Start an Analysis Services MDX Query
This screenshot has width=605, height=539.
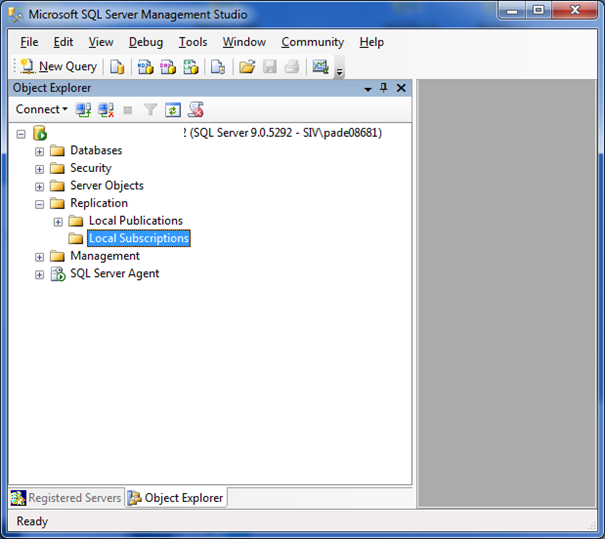145,67
